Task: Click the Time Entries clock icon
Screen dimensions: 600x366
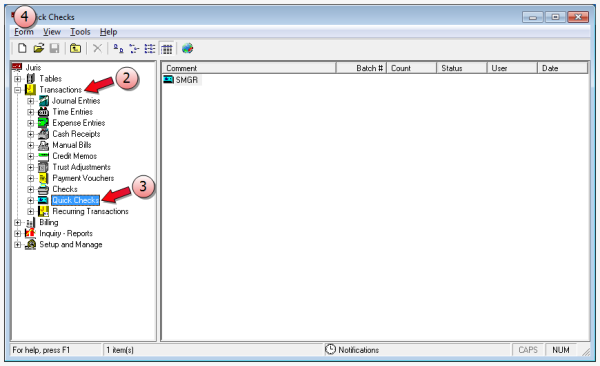Action: point(44,112)
